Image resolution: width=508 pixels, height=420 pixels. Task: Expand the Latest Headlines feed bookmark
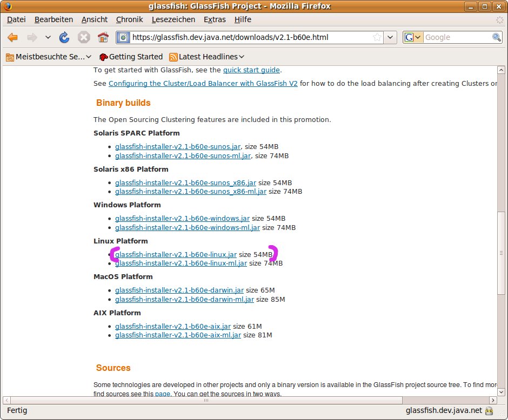click(x=207, y=57)
